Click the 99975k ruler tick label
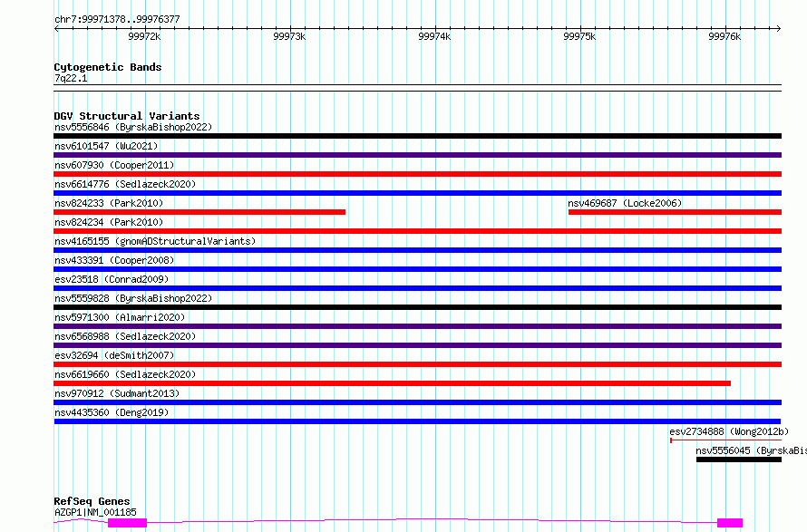 click(579, 36)
